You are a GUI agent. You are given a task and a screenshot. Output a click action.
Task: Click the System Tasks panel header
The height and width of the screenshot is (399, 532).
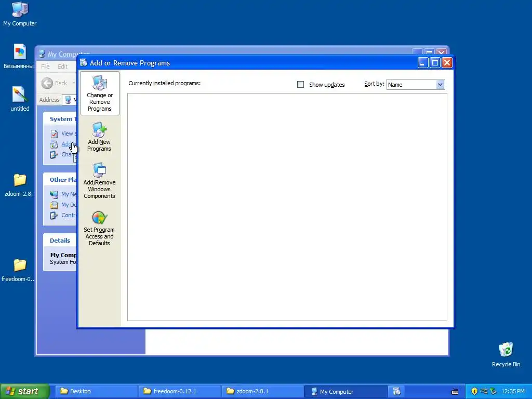[60, 119]
